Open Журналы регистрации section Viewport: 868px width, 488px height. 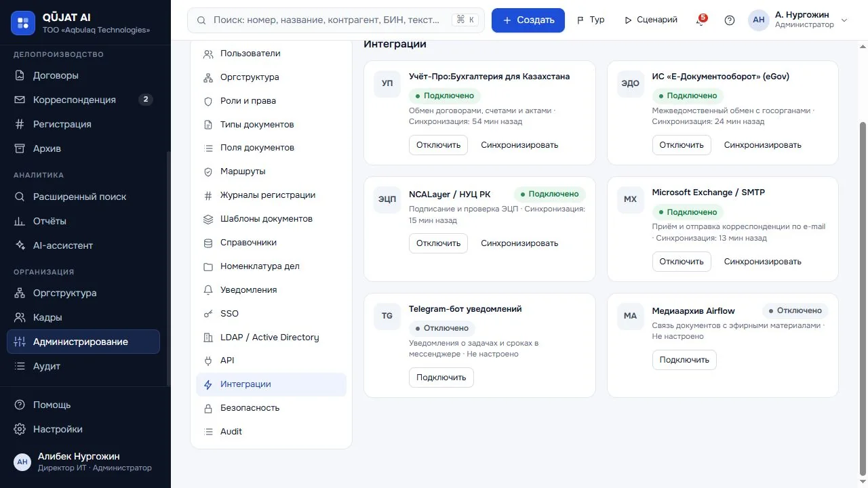pyautogui.click(x=271, y=195)
